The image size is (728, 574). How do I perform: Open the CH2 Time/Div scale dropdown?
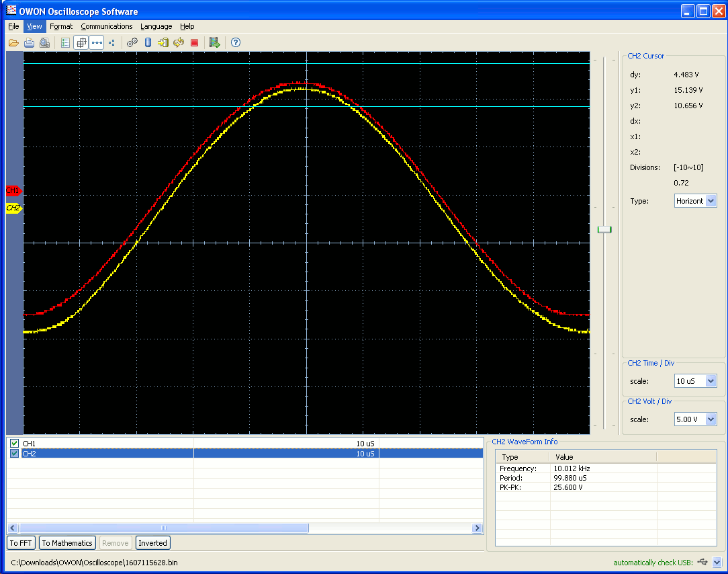(x=711, y=381)
